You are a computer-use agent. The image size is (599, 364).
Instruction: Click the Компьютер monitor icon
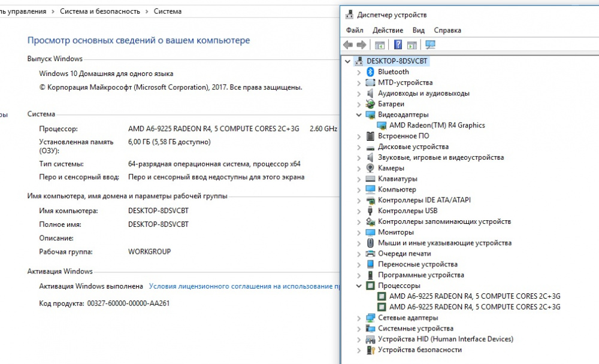point(370,189)
